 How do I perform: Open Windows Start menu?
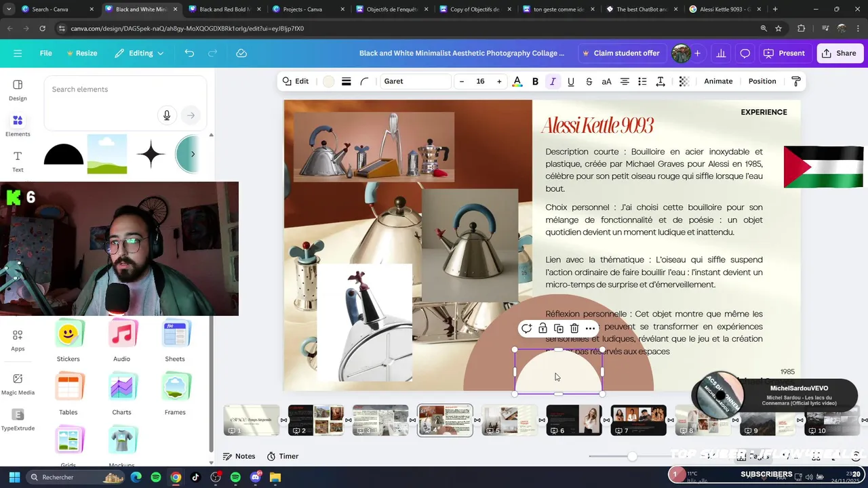pyautogui.click(x=14, y=477)
